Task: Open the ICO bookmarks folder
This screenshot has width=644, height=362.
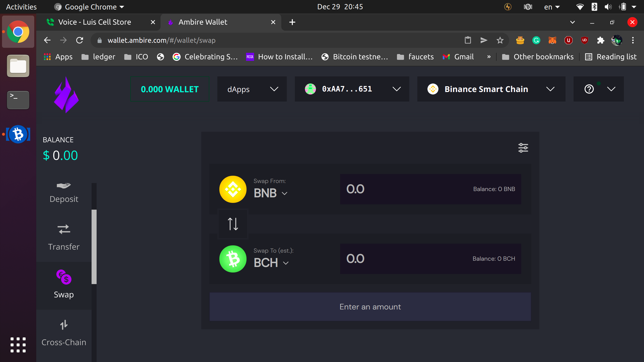Action: 136,57
